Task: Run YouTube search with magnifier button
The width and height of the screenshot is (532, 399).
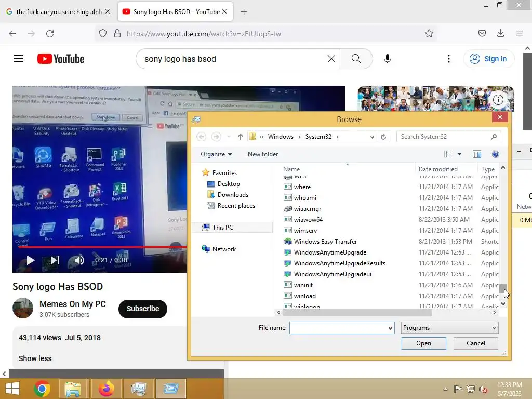Action: [x=356, y=59]
